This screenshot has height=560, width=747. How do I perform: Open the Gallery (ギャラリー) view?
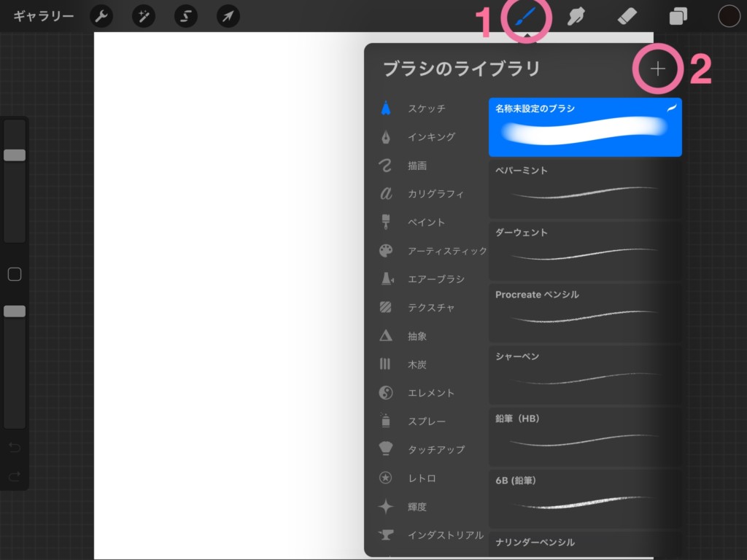(x=43, y=16)
